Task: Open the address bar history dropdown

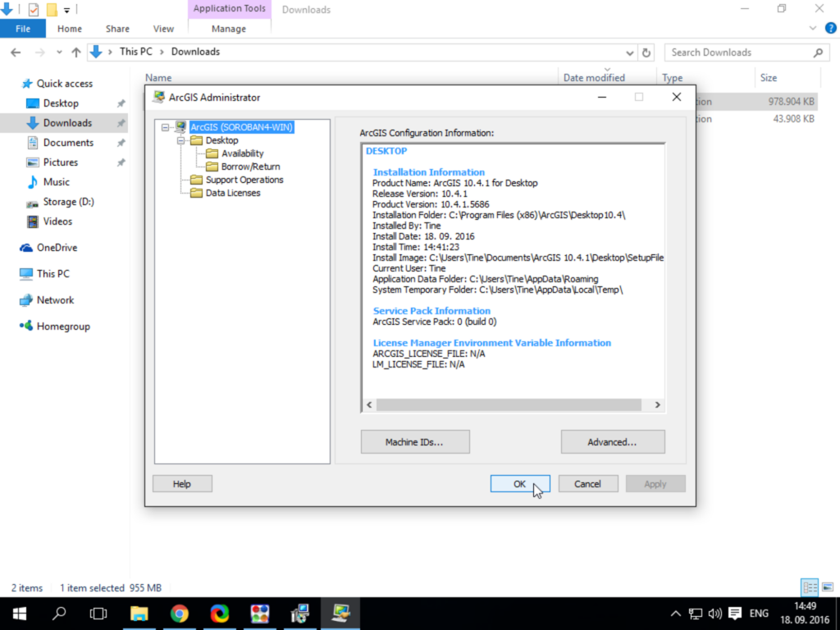Action: tap(630, 52)
